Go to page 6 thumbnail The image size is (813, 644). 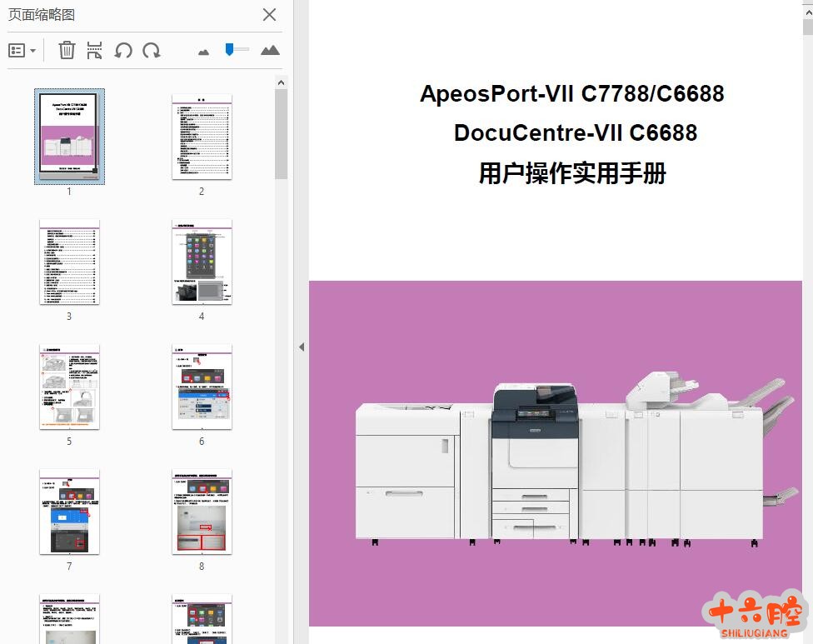202,387
